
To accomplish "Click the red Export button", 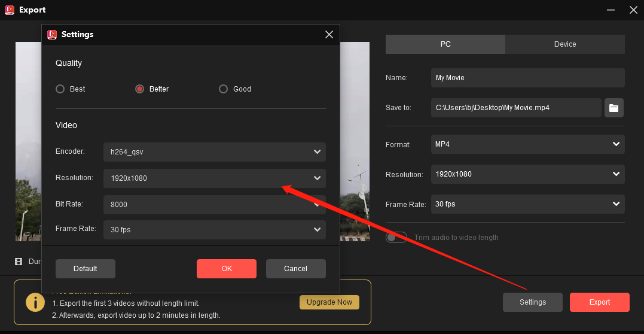I will point(600,302).
